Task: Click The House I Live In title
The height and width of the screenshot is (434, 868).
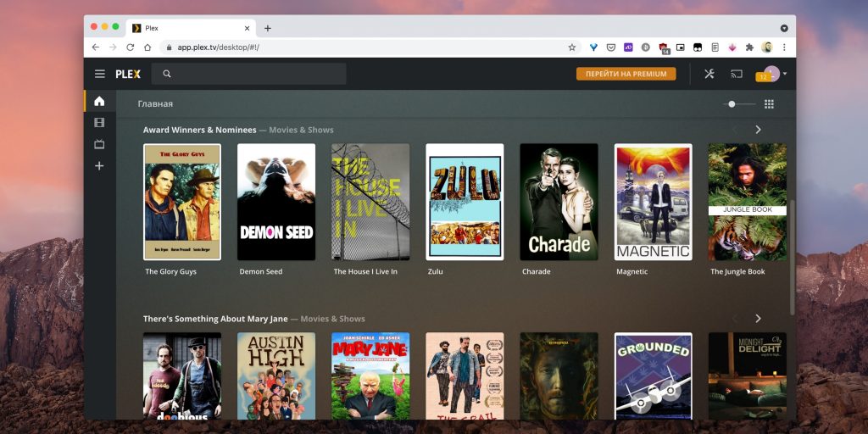Action: (x=365, y=272)
